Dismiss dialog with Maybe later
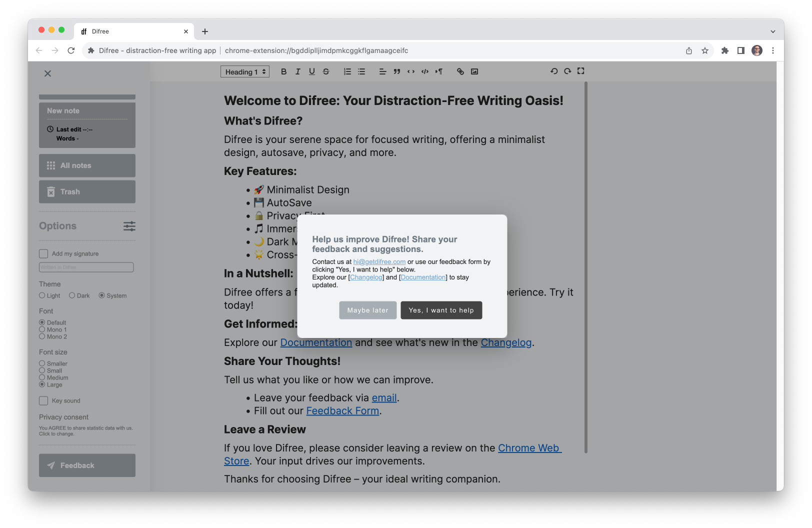Screen dimensions: 812x528 [368, 310]
